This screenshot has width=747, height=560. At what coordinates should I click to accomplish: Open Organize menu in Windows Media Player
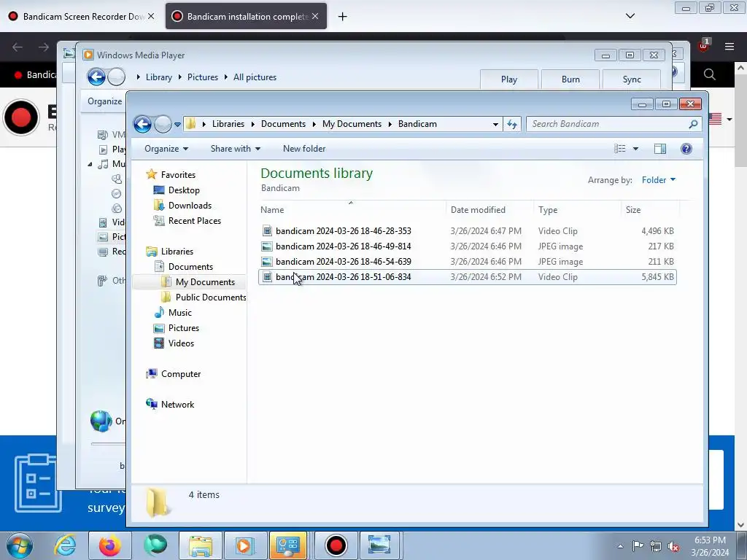click(x=105, y=101)
